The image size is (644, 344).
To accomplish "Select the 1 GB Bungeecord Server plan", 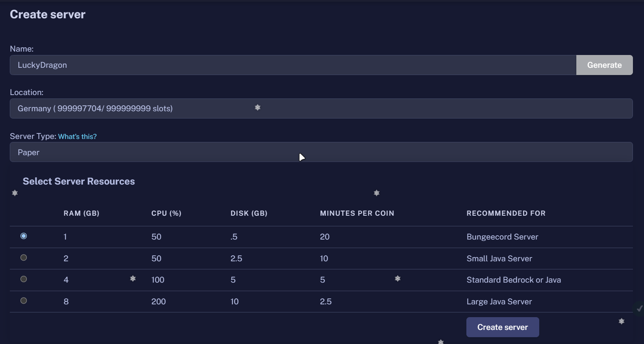I will point(24,235).
